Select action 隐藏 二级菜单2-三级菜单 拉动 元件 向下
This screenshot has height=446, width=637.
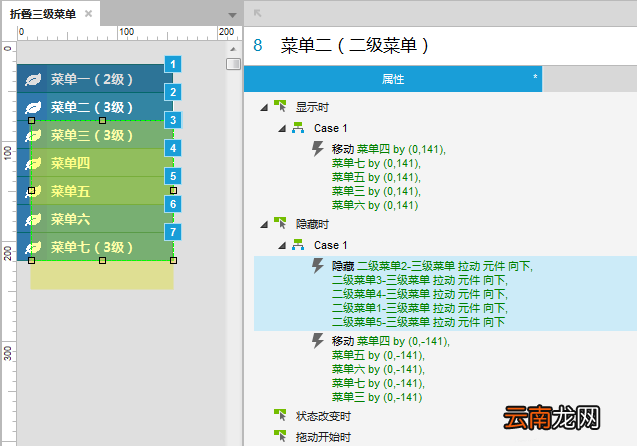432,266
